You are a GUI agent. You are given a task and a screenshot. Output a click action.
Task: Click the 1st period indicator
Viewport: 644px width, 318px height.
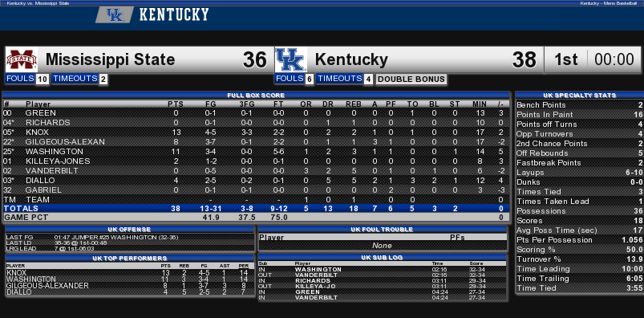566,60
